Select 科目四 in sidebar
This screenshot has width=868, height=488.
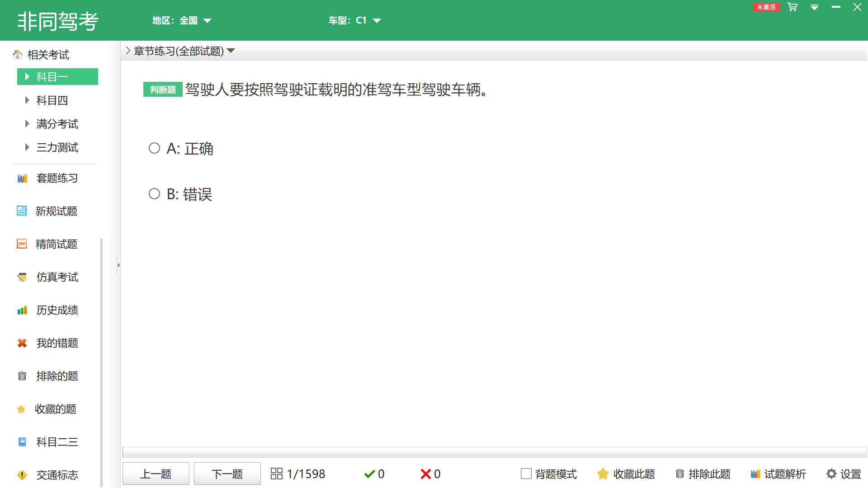point(52,100)
